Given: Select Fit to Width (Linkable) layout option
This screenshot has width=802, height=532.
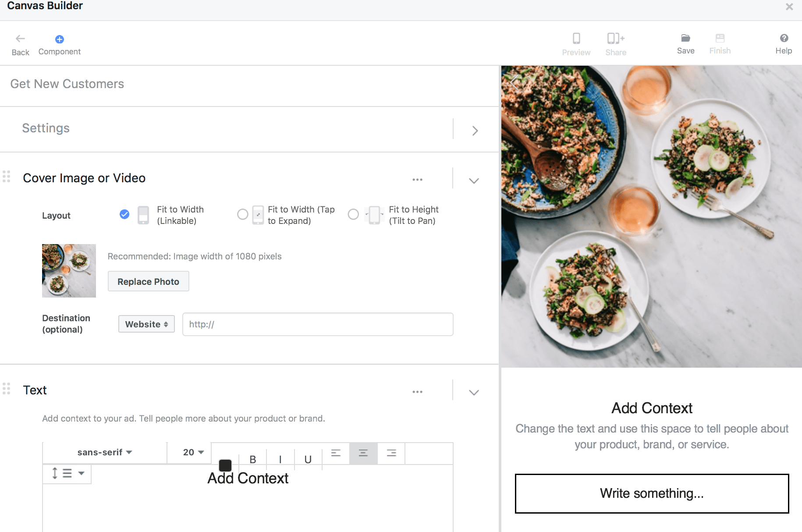Looking at the screenshot, I should pos(124,214).
